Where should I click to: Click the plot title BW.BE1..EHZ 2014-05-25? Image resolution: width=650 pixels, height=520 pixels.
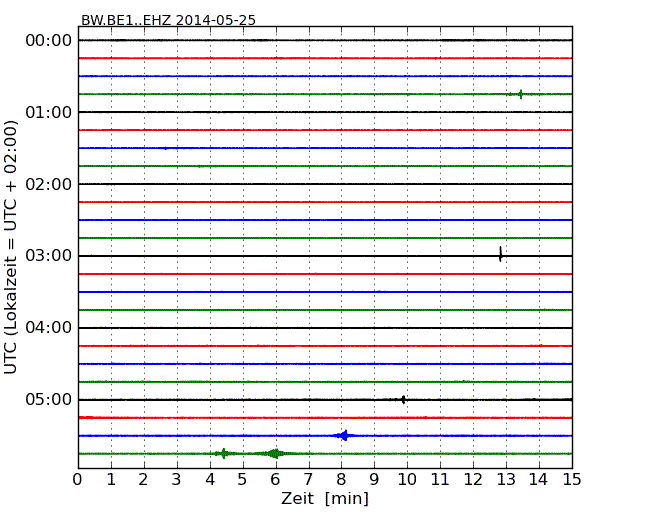point(168,20)
